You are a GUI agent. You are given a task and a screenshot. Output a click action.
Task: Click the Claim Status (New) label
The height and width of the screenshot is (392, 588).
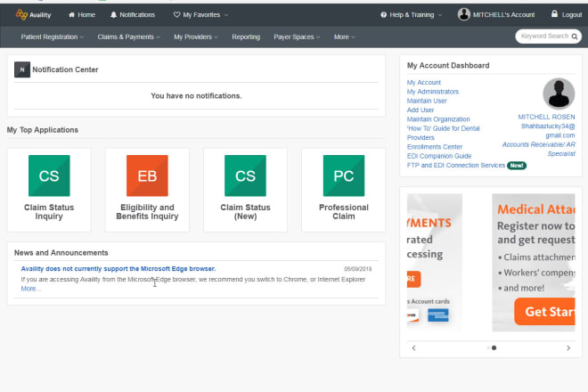[245, 211]
